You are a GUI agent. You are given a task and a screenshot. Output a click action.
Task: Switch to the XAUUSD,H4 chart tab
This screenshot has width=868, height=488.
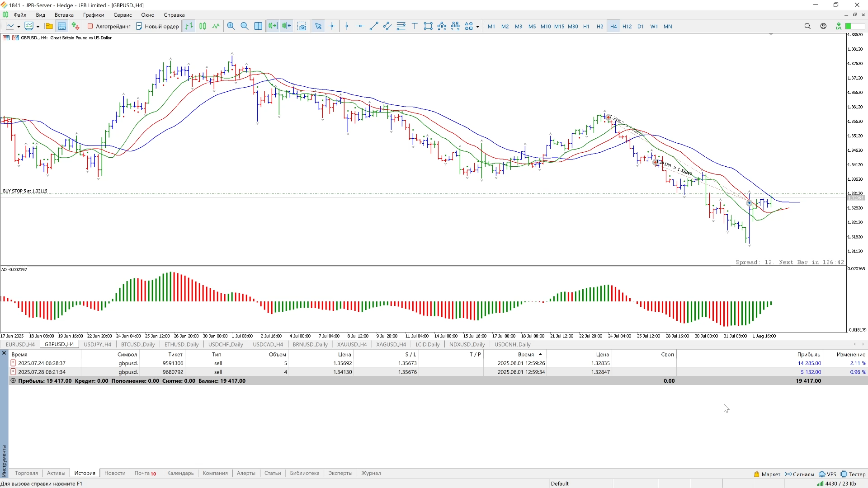[352, 344]
